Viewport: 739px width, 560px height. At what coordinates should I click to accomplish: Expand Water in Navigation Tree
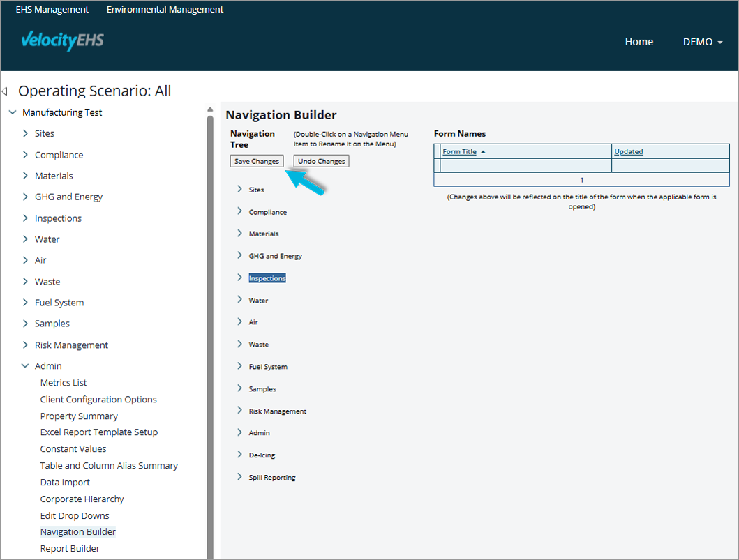(x=239, y=300)
